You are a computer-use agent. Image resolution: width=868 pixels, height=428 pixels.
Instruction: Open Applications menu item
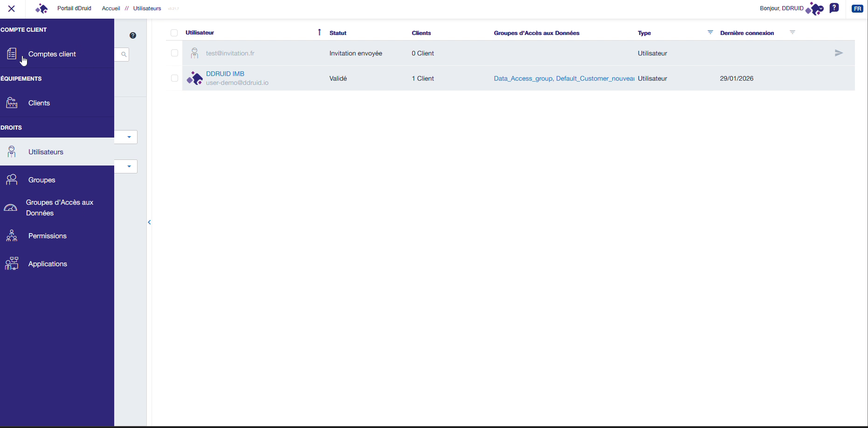pos(57,264)
